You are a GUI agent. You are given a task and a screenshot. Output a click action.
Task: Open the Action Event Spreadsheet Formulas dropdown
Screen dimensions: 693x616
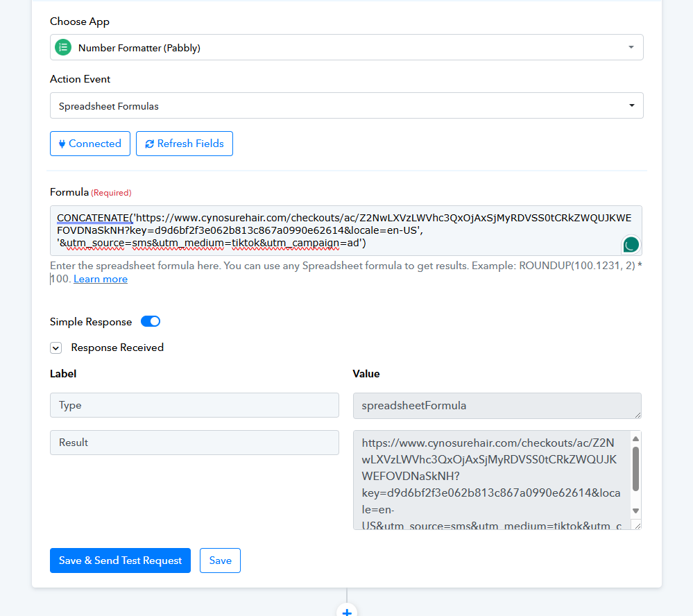347,105
